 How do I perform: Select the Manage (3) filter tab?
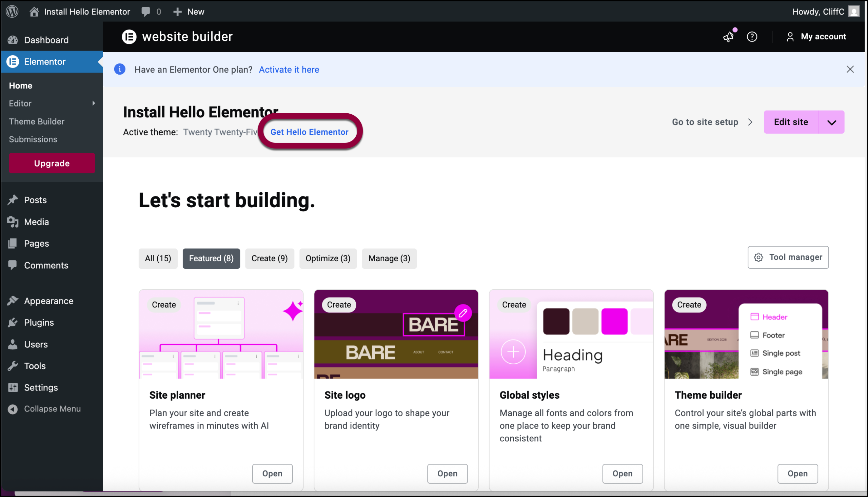tap(389, 259)
